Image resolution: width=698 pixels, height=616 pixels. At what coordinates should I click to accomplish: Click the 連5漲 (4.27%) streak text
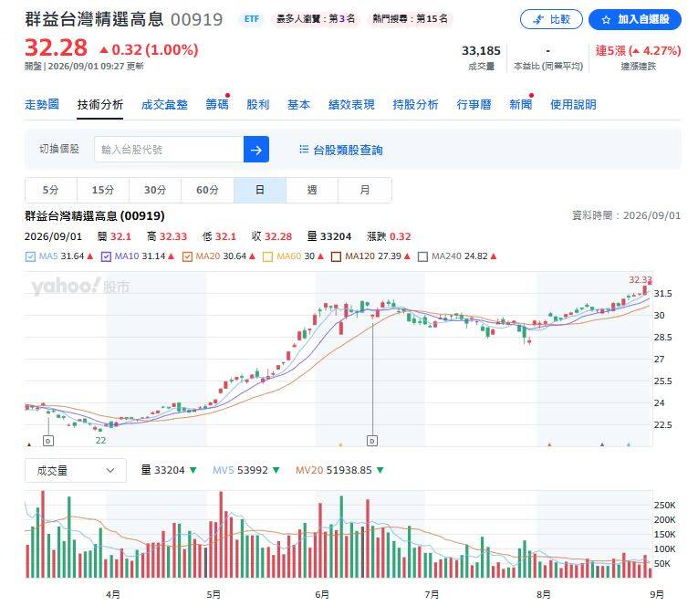pyautogui.click(x=638, y=51)
